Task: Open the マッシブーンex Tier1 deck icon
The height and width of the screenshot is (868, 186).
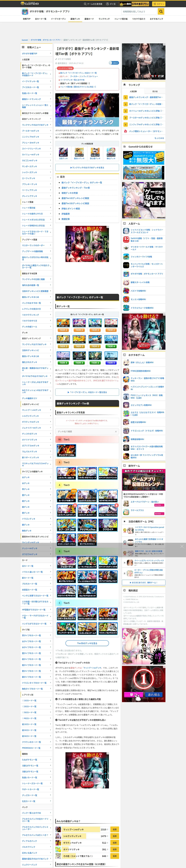Action: 66,450
